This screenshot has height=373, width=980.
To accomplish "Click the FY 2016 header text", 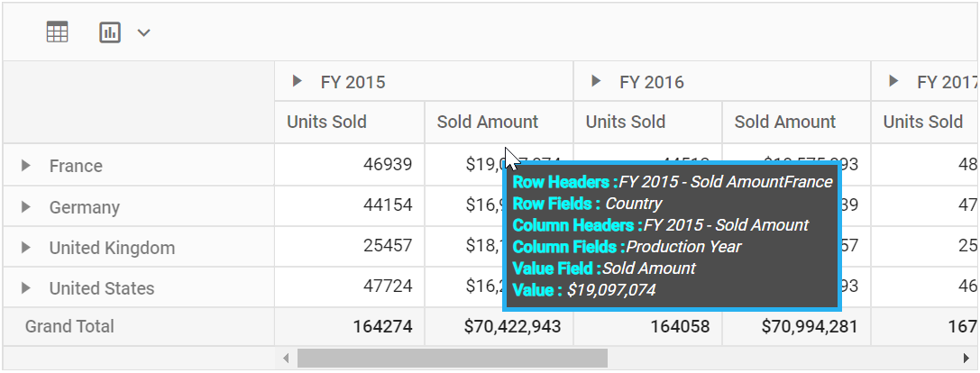I will point(652,83).
